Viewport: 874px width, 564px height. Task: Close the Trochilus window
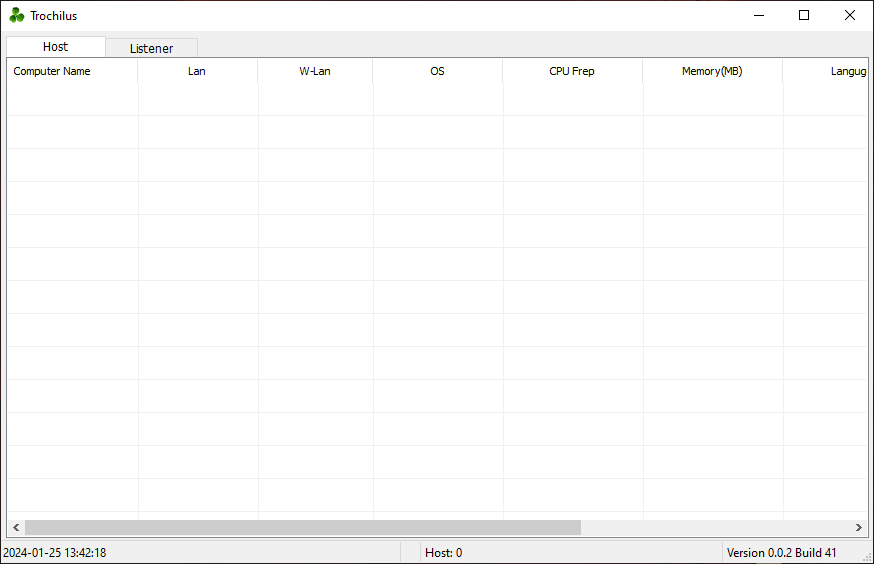[850, 15]
